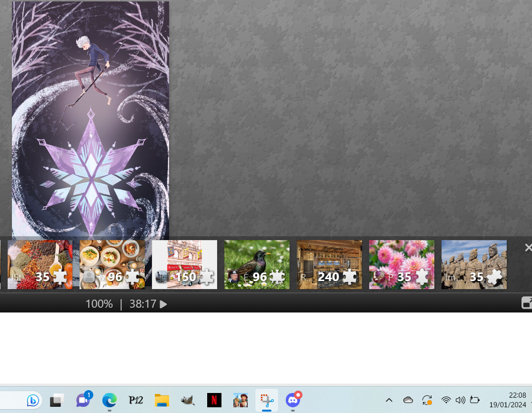Open the wooden kitchen puzzle with 240 pieces
The height and width of the screenshot is (413, 532).
pyautogui.click(x=330, y=265)
